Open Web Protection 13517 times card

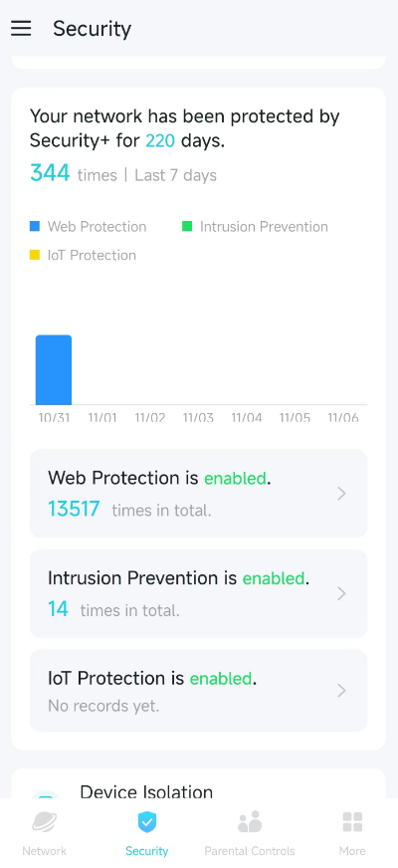(x=198, y=494)
